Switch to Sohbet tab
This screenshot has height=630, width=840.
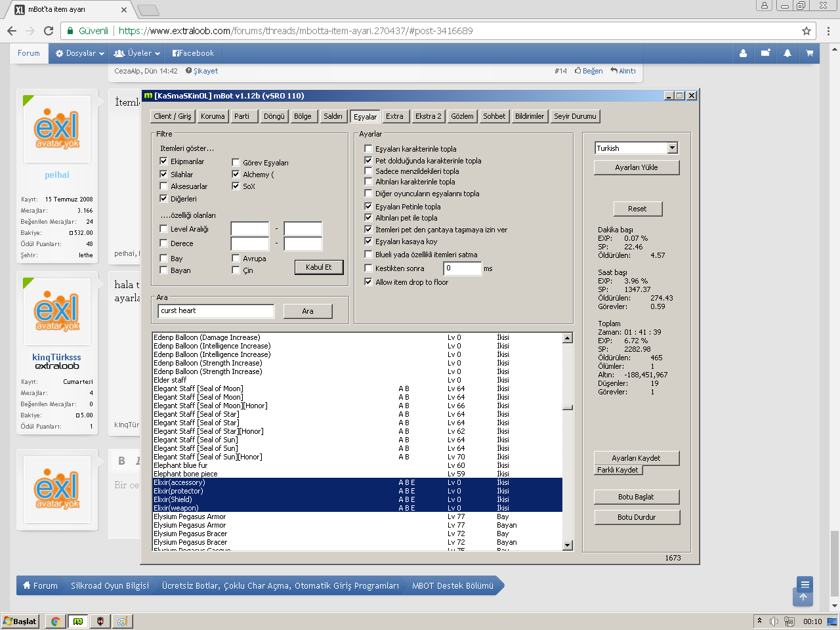[494, 116]
